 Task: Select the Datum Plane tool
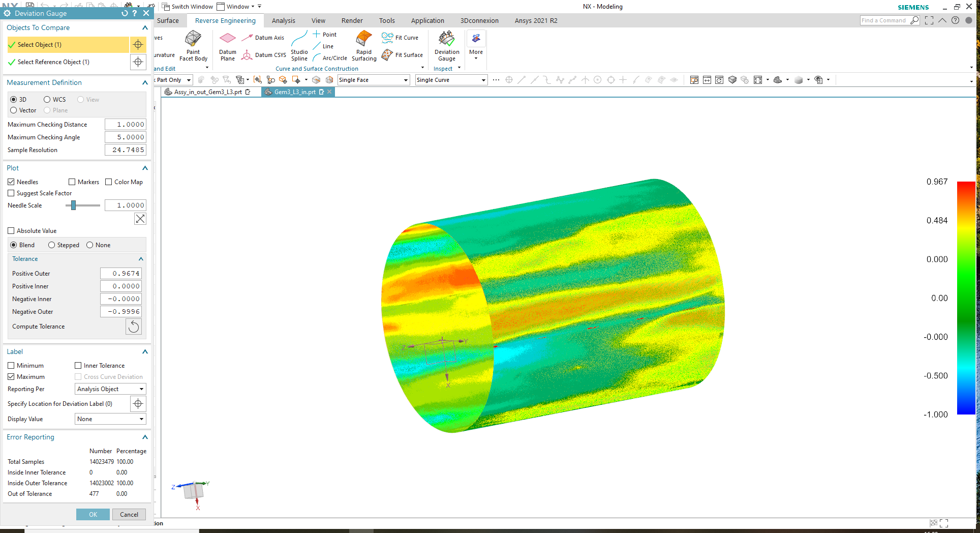[228, 47]
